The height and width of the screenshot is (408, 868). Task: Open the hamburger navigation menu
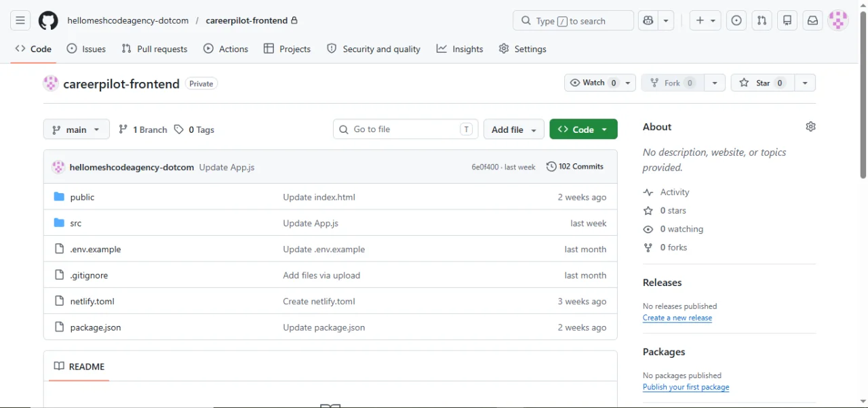(20, 20)
